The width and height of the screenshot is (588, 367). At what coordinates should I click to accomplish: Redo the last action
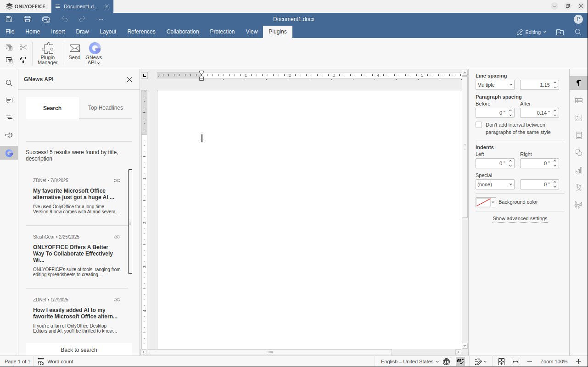click(83, 19)
